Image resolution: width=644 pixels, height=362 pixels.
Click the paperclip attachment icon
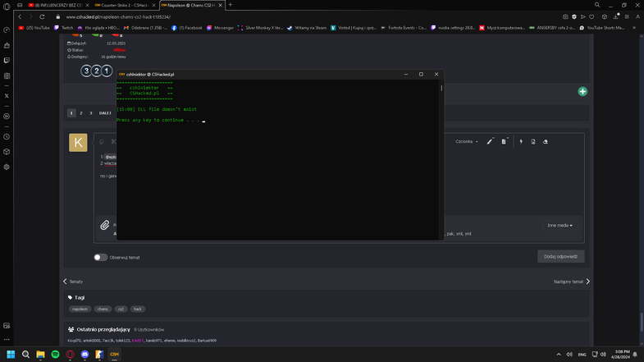pyautogui.click(x=105, y=225)
